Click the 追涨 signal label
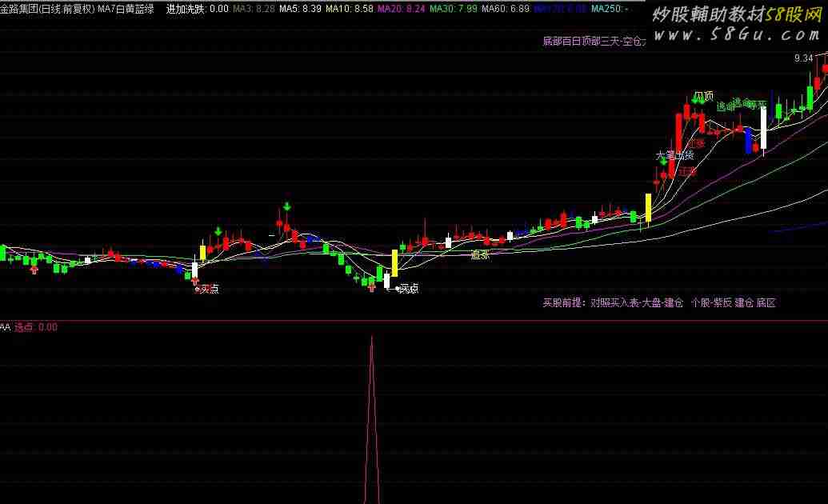 click(x=480, y=255)
